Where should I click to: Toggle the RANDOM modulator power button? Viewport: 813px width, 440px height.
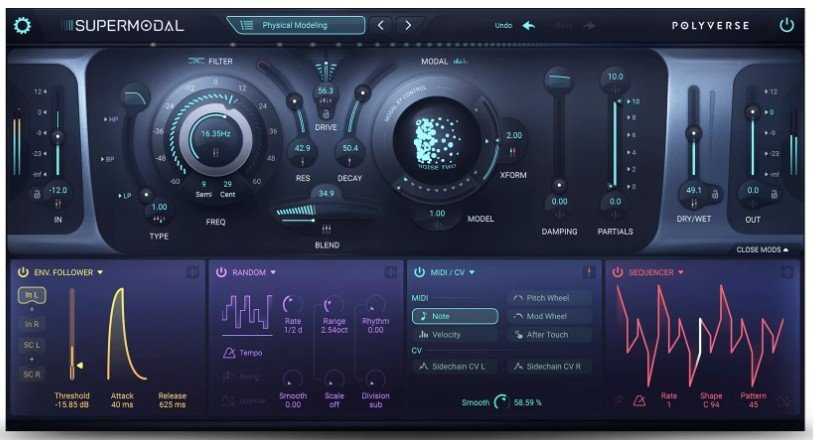(221, 272)
